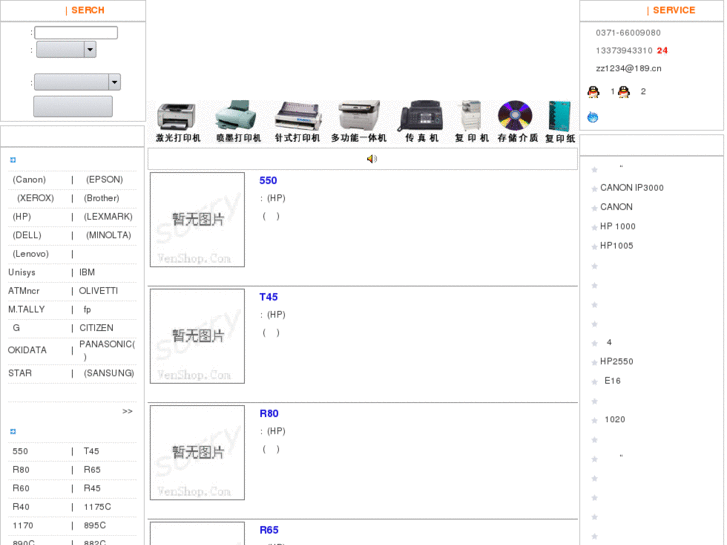Open the small dropdown under search field

pyautogui.click(x=66, y=49)
